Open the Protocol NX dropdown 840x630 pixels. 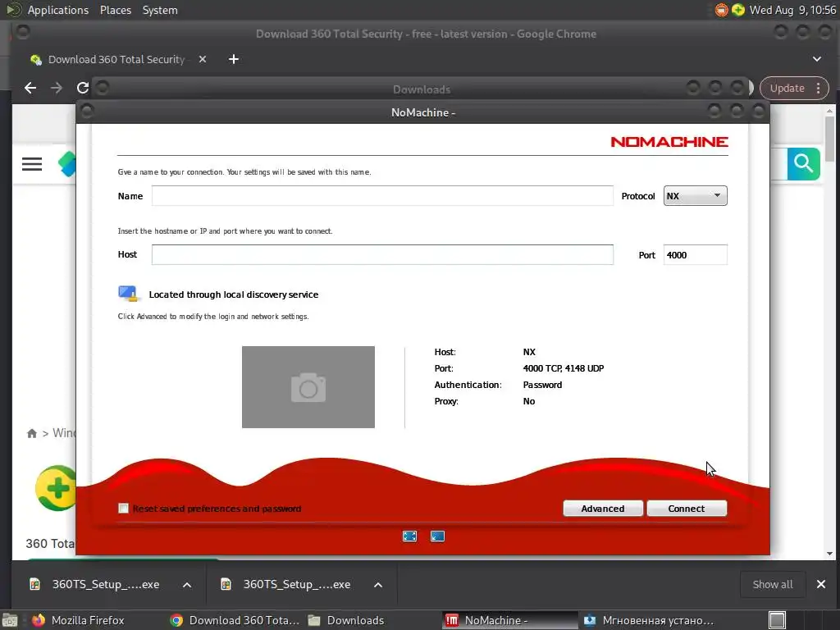[695, 195]
